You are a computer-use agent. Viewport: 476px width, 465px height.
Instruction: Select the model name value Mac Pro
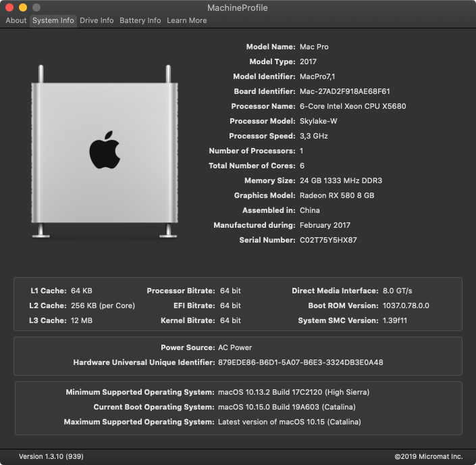[314, 47]
